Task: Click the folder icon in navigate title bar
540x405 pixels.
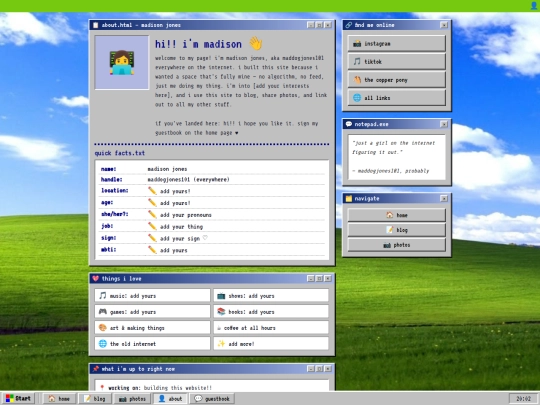Action: click(x=349, y=198)
